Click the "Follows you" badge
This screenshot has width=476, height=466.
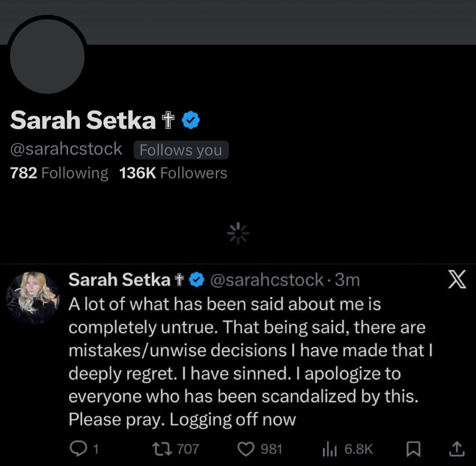[x=181, y=150]
